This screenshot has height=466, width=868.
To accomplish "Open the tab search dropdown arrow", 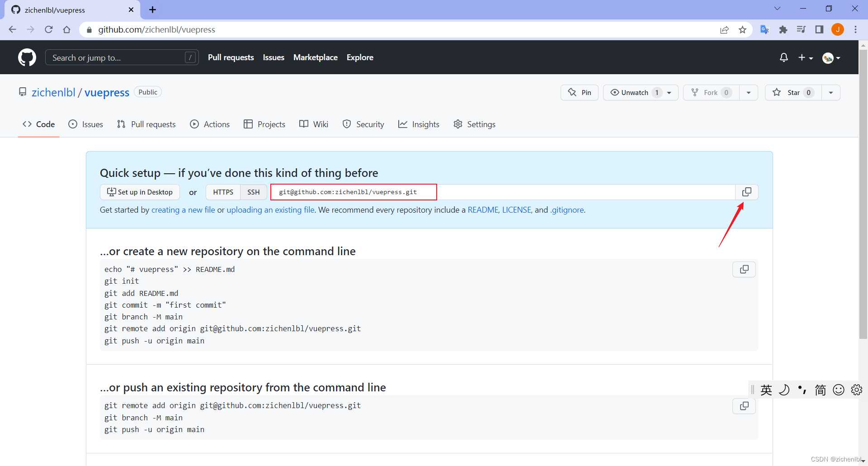I will (777, 9).
